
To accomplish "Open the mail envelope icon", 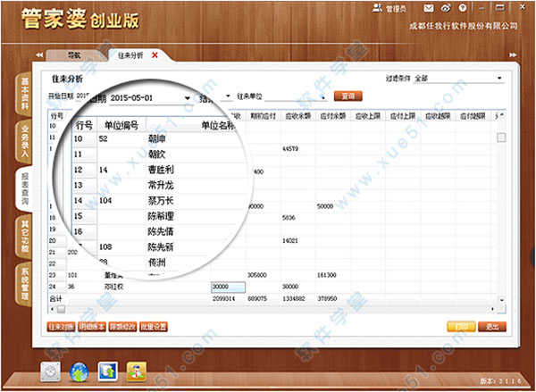I will pyautogui.click(x=429, y=8).
